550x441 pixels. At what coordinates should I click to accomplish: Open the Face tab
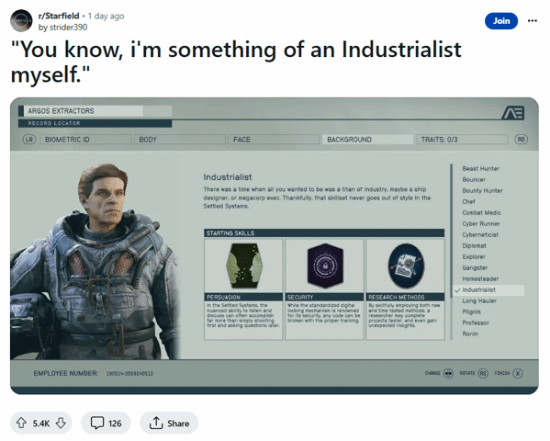[x=274, y=140]
